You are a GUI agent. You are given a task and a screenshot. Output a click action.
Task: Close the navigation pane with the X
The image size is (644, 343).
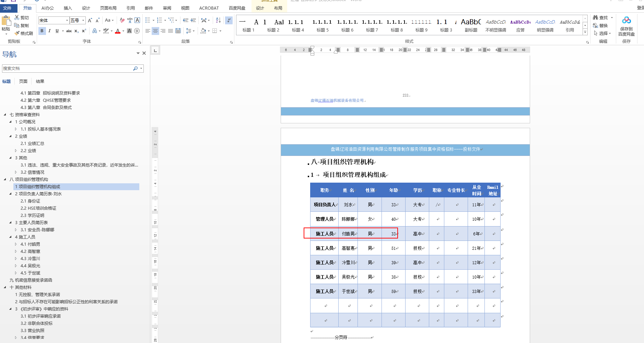(144, 53)
